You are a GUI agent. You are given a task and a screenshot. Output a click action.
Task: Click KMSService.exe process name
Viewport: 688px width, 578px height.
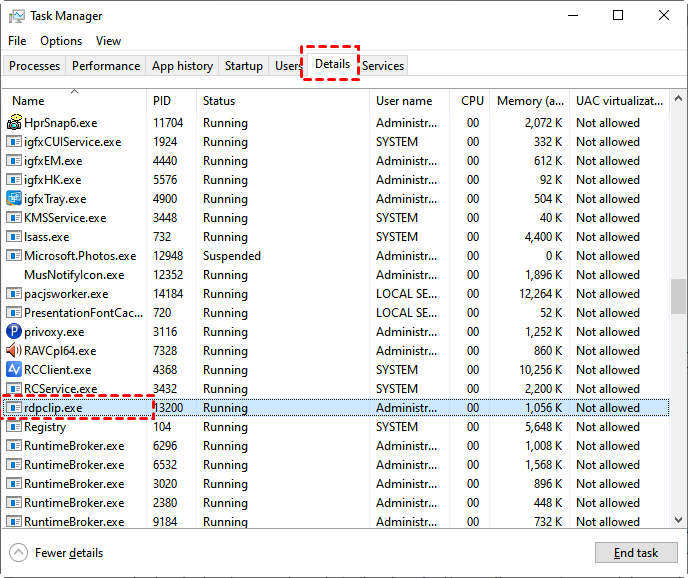coord(65,218)
